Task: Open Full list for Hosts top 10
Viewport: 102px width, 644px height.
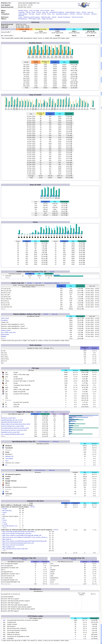Action: click(x=29, y=283)
